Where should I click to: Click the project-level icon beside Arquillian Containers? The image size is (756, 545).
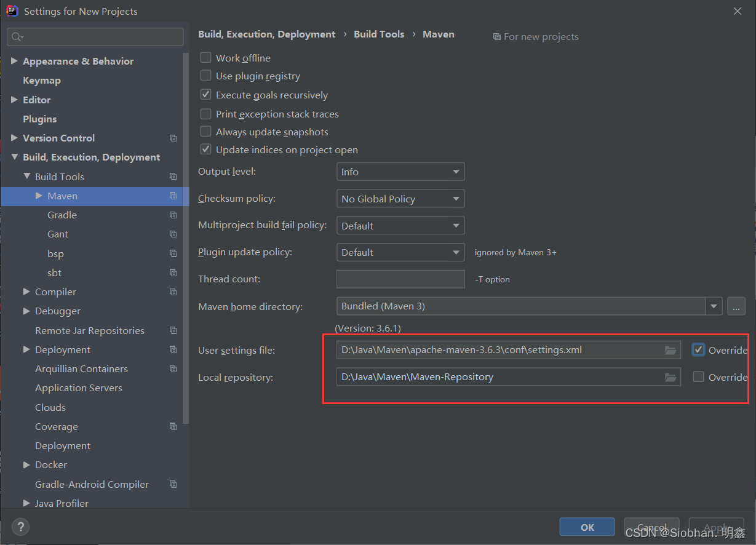point(173,369)
